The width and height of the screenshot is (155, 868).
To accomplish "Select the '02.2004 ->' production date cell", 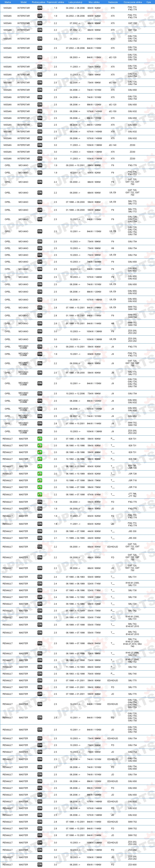I will (75, 83).
